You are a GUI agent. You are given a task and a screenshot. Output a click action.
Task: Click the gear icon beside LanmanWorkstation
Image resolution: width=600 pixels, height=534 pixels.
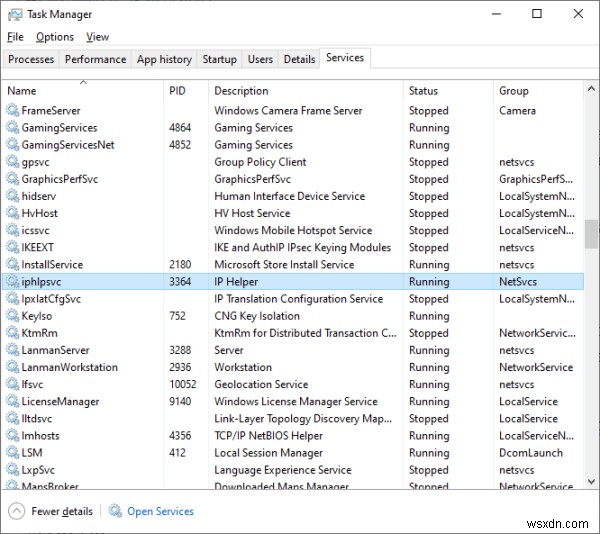12,367
